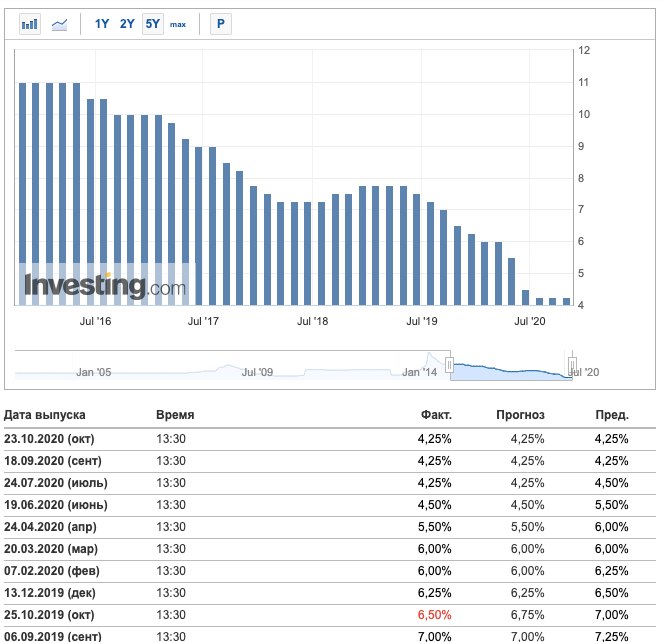666x642 pixels.
Task: Grab the left navigator range handle
Action: (449, 364)
